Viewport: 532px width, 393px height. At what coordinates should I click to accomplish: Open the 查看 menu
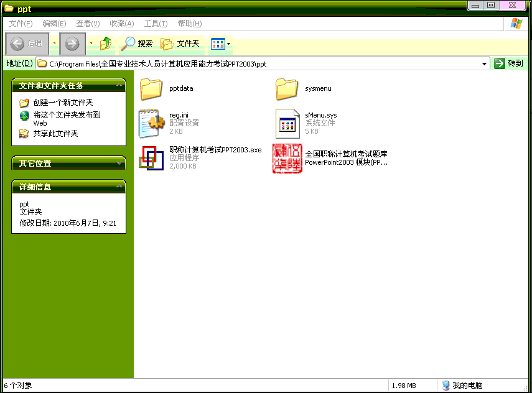(x=87, y=23)
